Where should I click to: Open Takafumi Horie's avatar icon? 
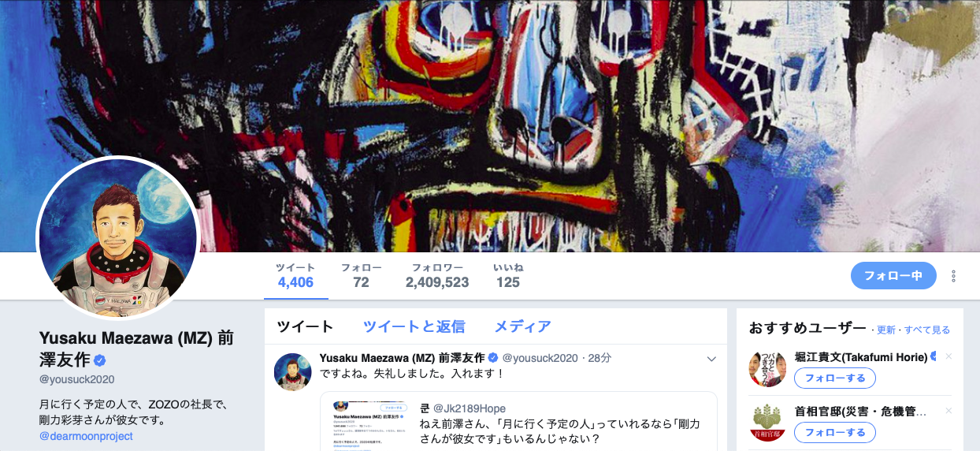point(767,368)
